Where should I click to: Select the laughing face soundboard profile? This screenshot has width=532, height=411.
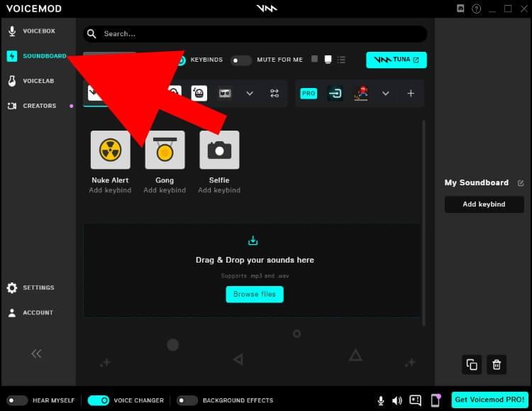click(x=199, y=93)
